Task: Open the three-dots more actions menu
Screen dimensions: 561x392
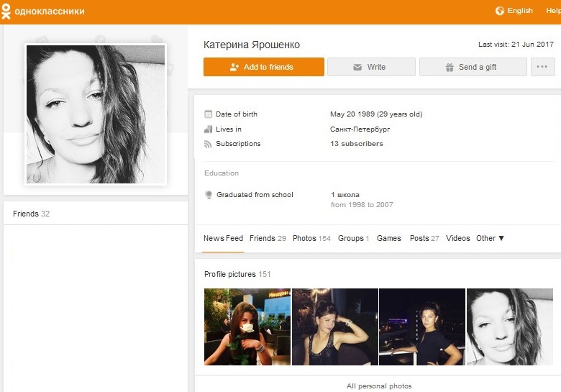Action: 542,67
